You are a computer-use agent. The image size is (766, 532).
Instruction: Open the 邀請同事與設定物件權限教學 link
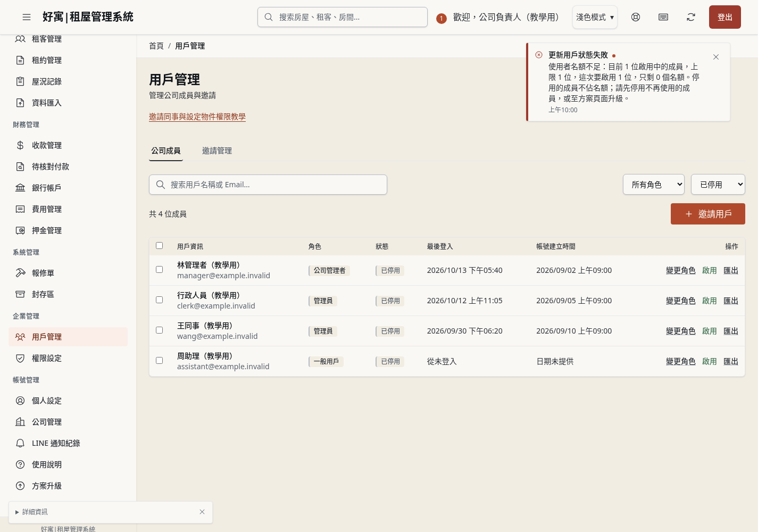coord(197,117)
